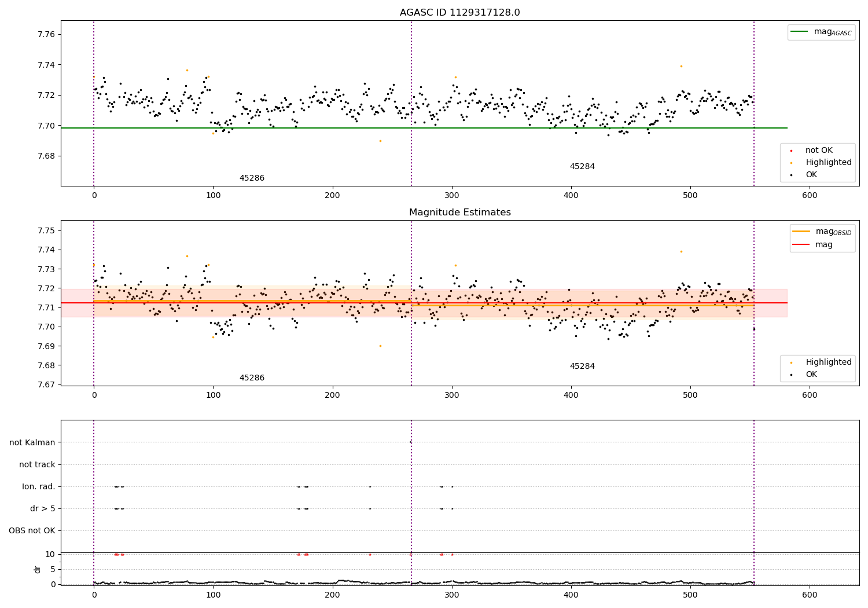Viewport: 868px width, 608px height.
Task: Click the 400 x-axis tick of the dr plot
Action: point(571,595)
